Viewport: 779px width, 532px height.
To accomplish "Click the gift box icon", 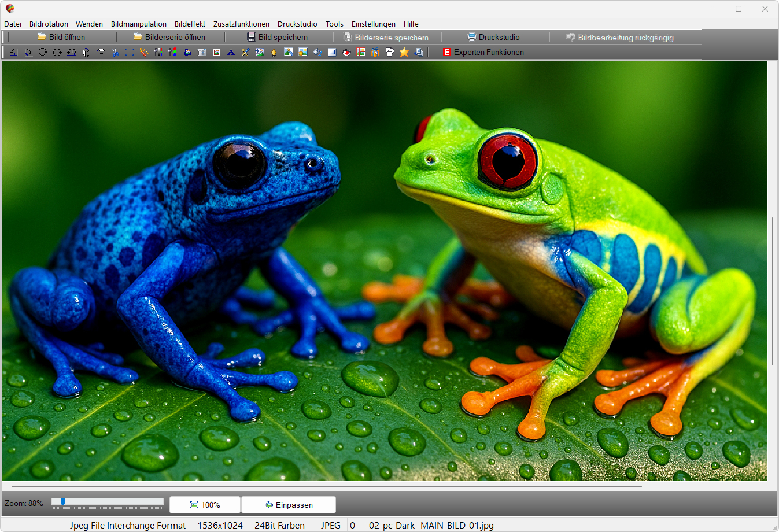I will (x=375, y=52).
